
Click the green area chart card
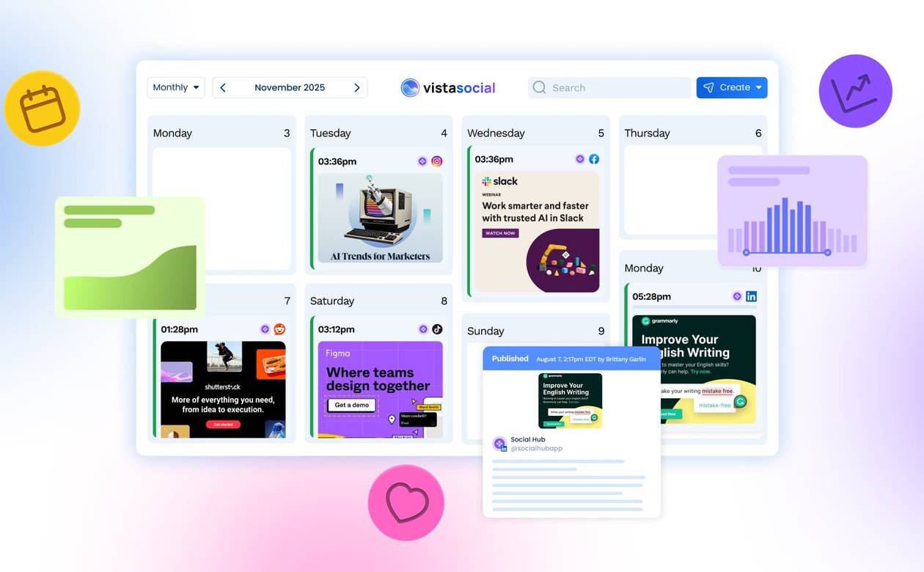coord(130,257)
